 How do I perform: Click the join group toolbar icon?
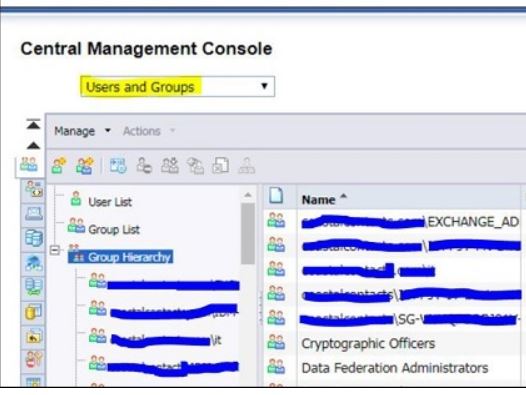[x=196, y=165]
